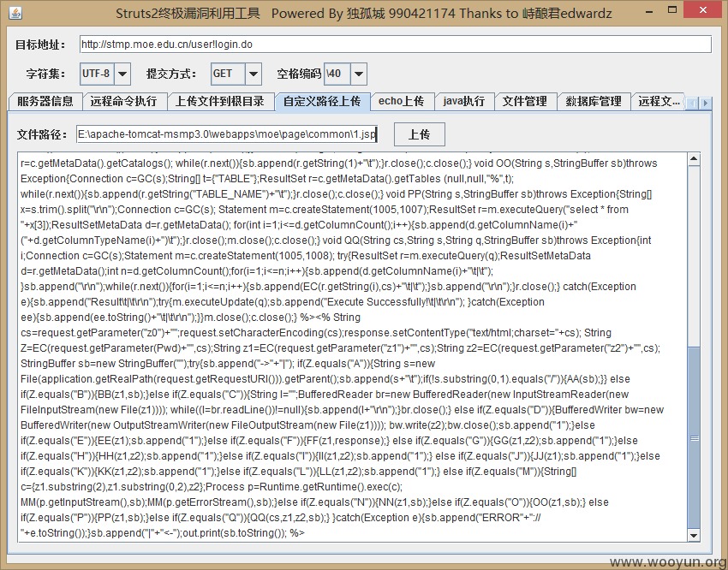Switch to the echo上传 tab
728x570 pixels.
pyautogui.click(x=402, y=102)
